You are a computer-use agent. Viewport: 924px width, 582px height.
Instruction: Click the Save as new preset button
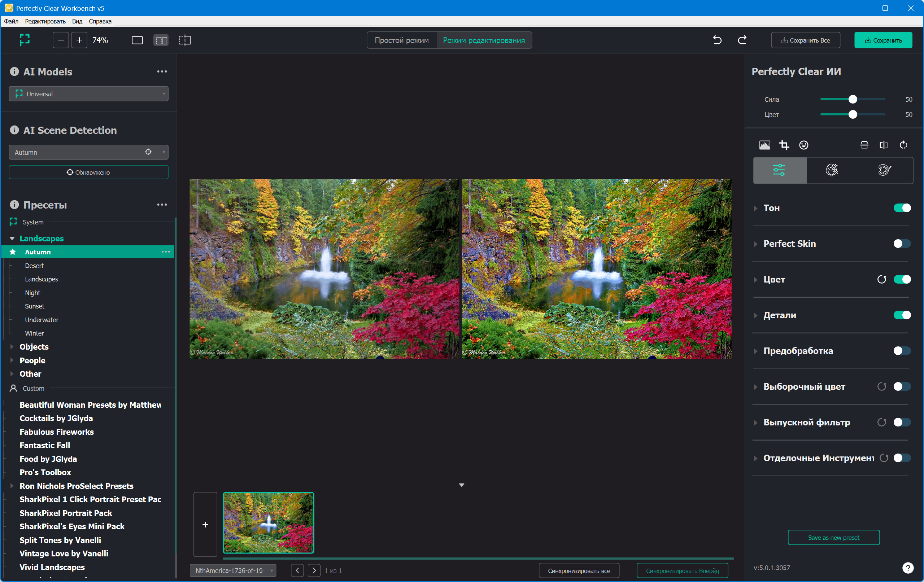(x=833, y=538)
